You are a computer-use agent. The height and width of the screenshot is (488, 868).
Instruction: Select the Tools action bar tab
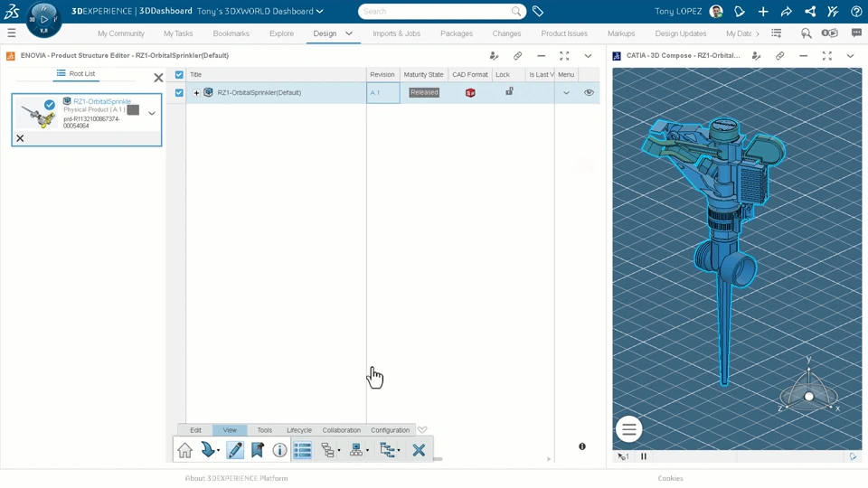click(265, 430)
